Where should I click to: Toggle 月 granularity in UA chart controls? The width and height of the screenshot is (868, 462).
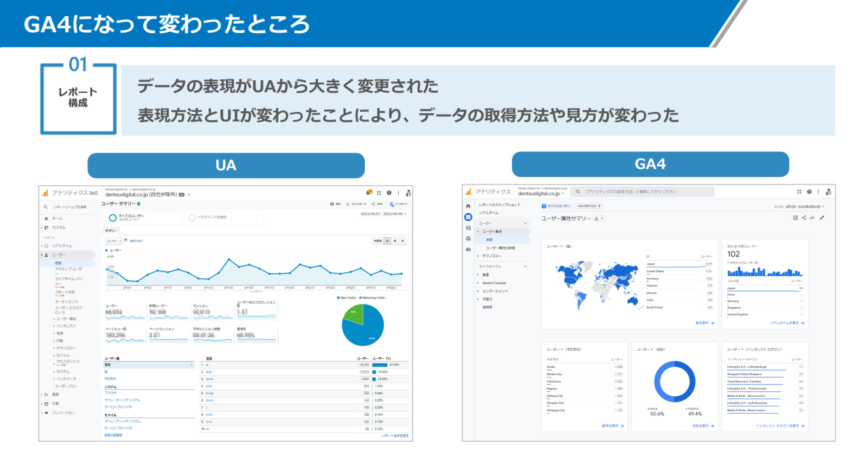coord(403,241)
